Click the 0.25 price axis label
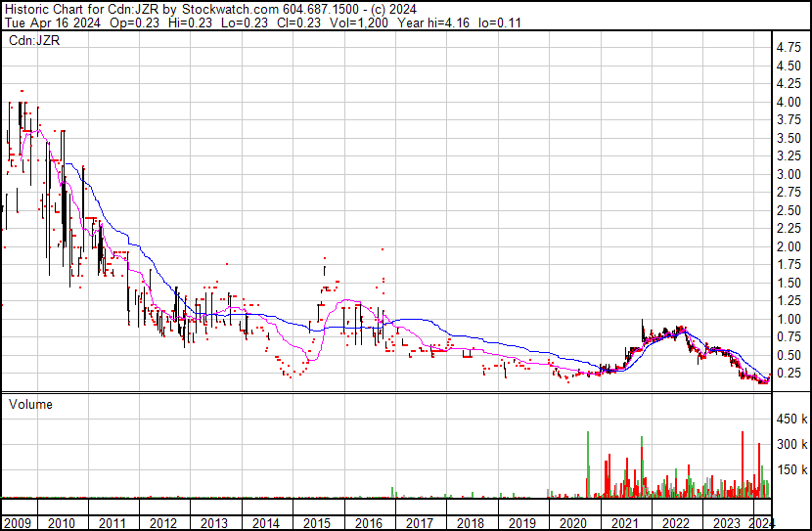The width and height of the screenshot is (812, 531). point(789,374)
